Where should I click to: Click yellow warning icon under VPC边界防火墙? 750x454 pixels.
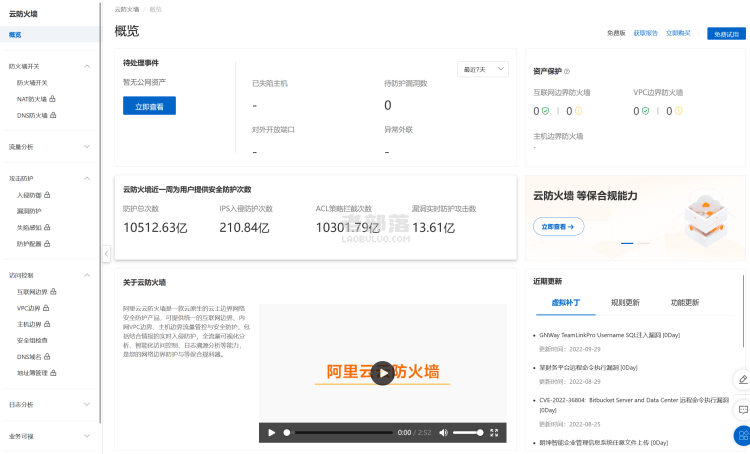point(678,111)
